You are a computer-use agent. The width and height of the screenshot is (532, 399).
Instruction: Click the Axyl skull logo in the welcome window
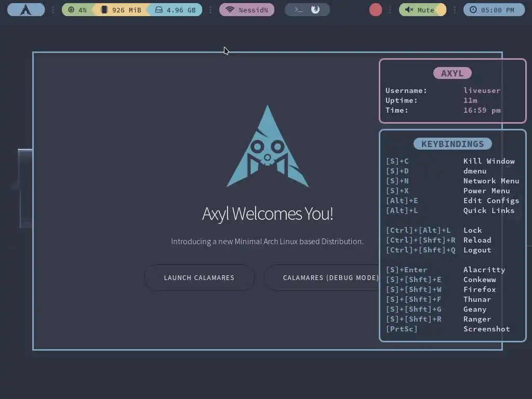pyautogui.click(x=268, y=146)
